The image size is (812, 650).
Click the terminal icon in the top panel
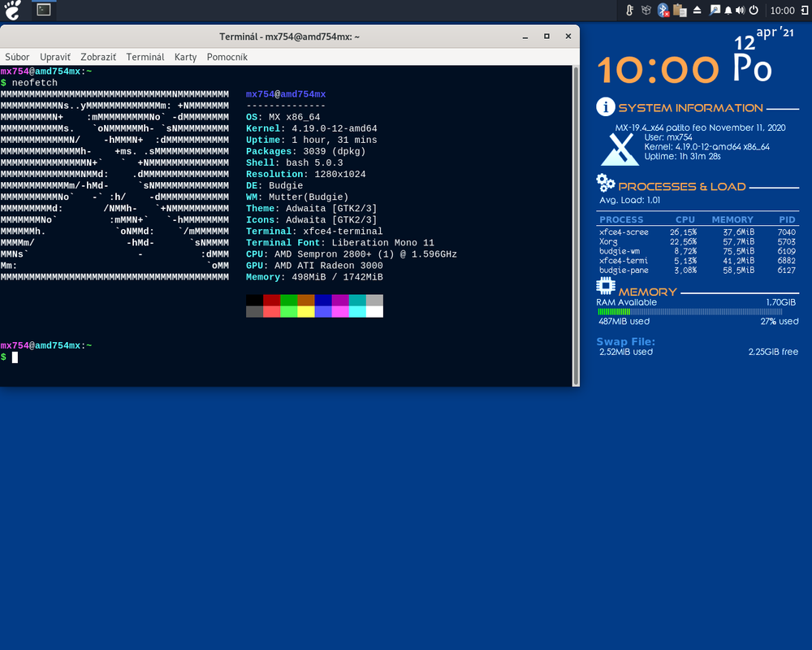[x=44, y=9]
